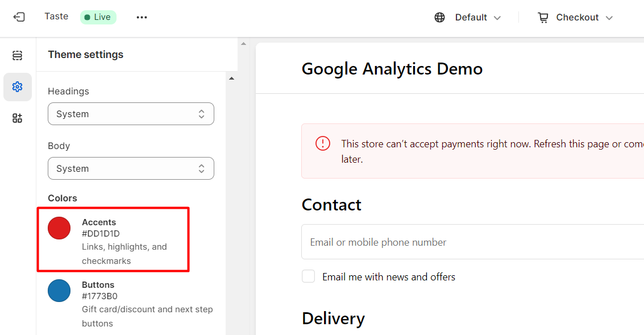644x335 pixels.
Task: Click the Contact heading
Action: click(x=331, y=205)
